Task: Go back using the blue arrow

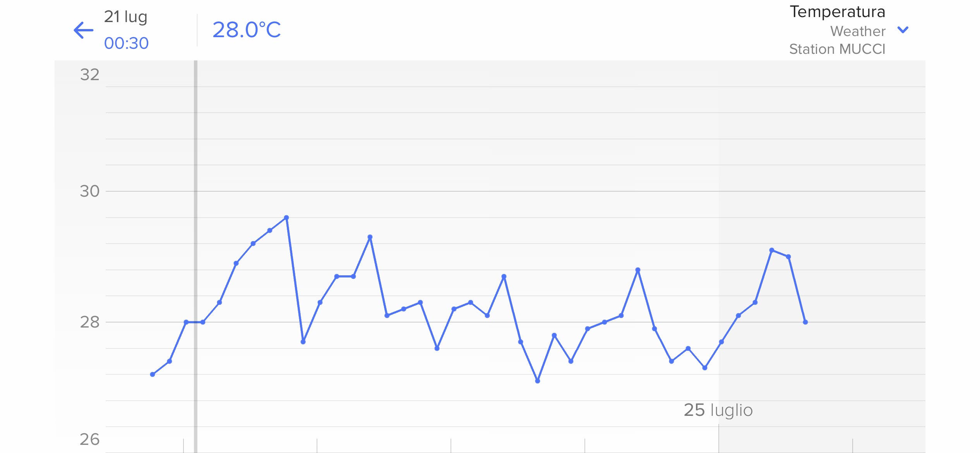Action: [x=84, y=30]
